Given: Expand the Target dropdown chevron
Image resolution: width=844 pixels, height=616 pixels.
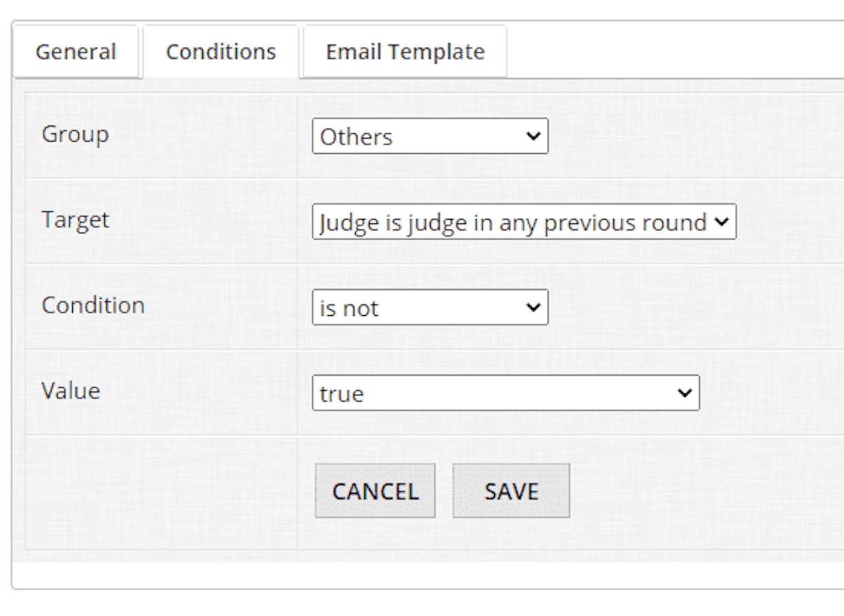Looking at the screenshot, I should (721, 221).
